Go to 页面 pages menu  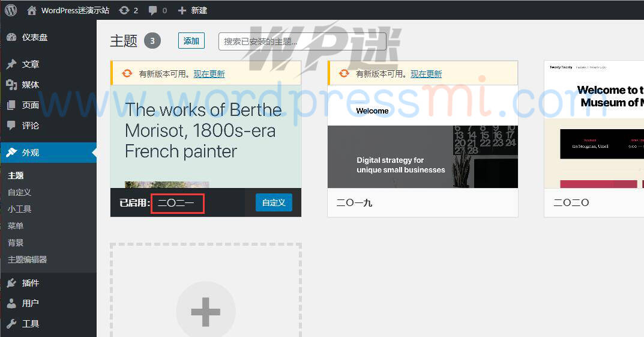pyautogui.click(x=30, y=105)
